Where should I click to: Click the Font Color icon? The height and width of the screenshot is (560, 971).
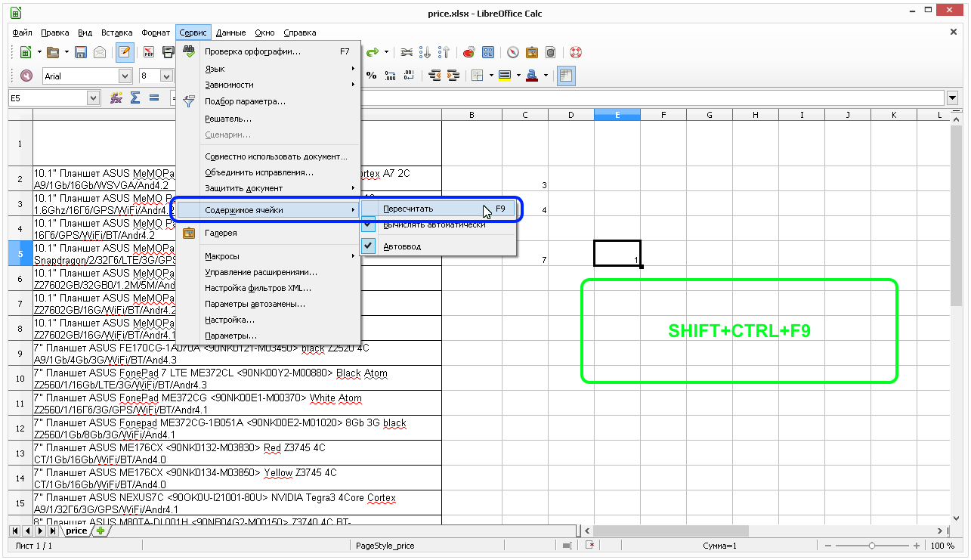tap(532, 76)
